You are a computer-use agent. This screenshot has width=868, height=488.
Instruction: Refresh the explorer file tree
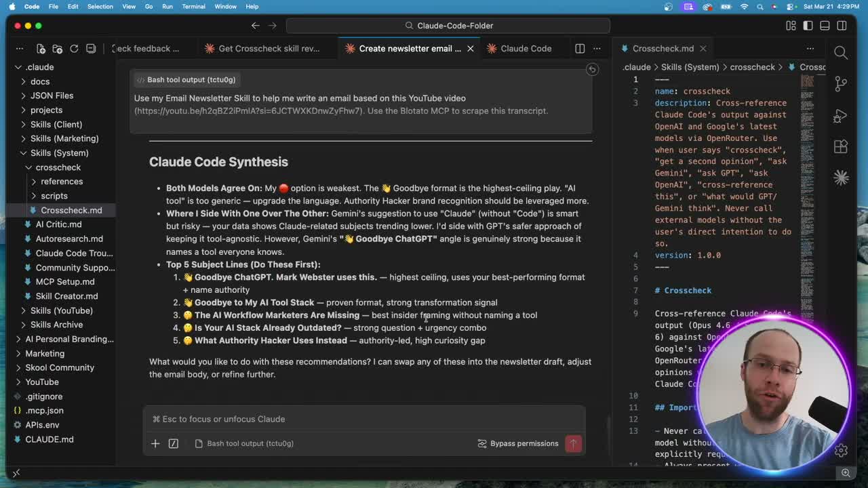(74, 49)
